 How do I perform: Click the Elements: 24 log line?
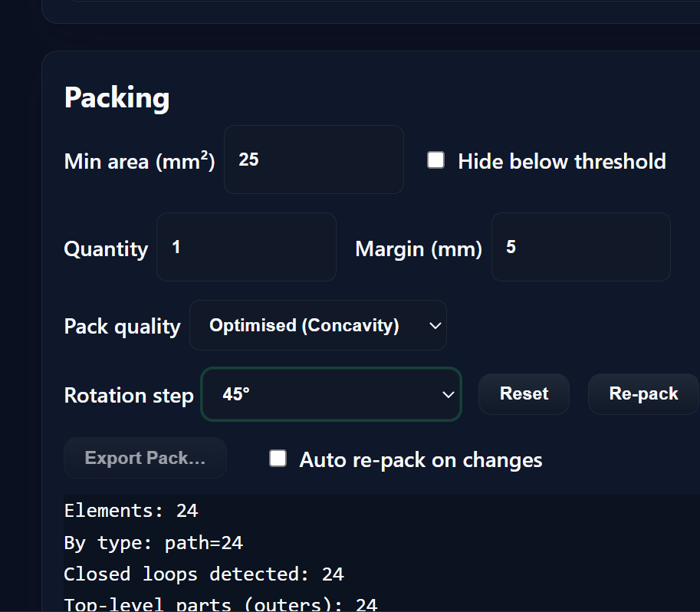[x=131, y=510]
